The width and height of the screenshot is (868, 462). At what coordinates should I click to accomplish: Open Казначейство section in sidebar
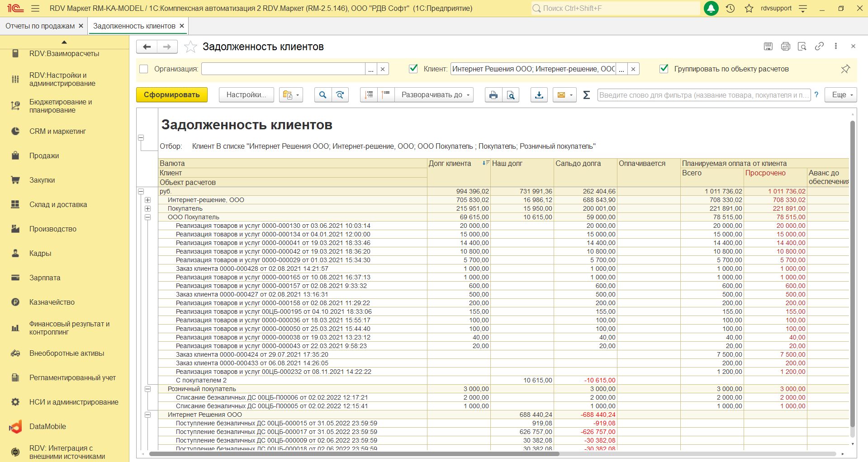[x=52, y=302]
